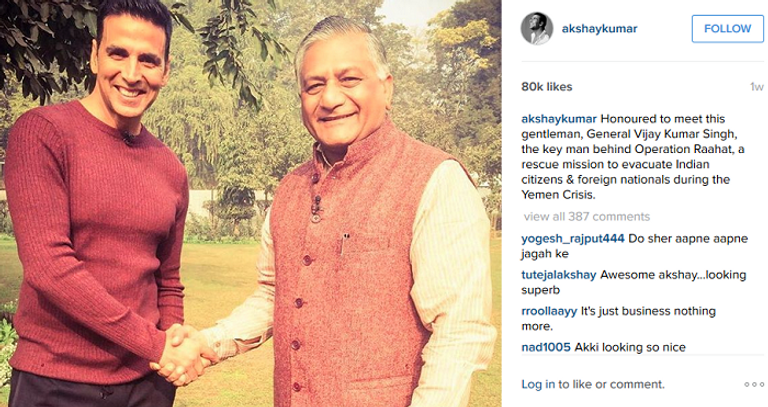The image size is (768, 407).
Task: Click the 80k likes count
Action: point(547,87)
